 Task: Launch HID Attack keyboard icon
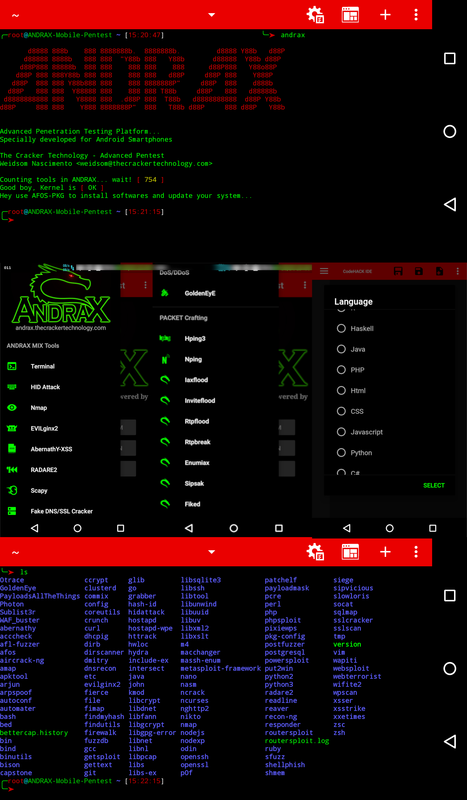[12, 387]
